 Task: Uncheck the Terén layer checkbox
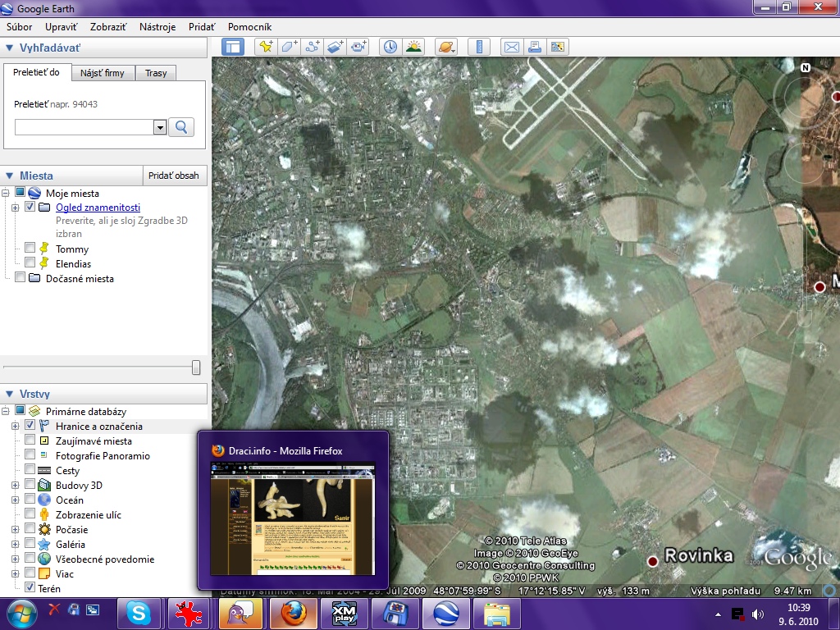30,587
